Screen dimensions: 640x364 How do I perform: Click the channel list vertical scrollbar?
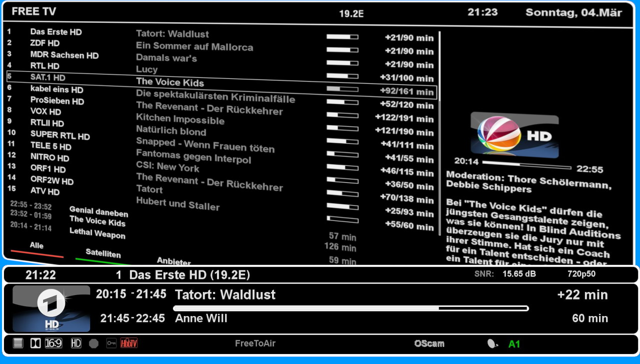coord(439,132)
